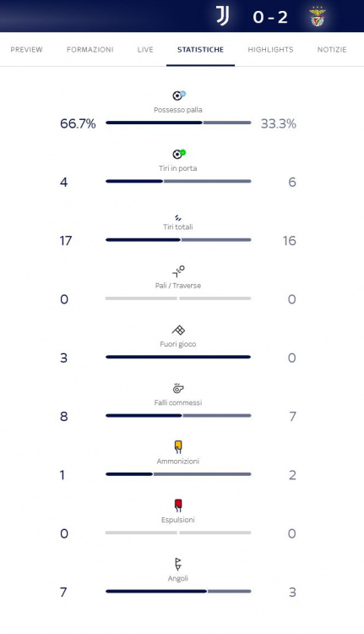Image resolution: width=364 pixels, height=634 pixels.
Task: Click the Pali / Traverse goalpost icon
Action: [178, 271]
